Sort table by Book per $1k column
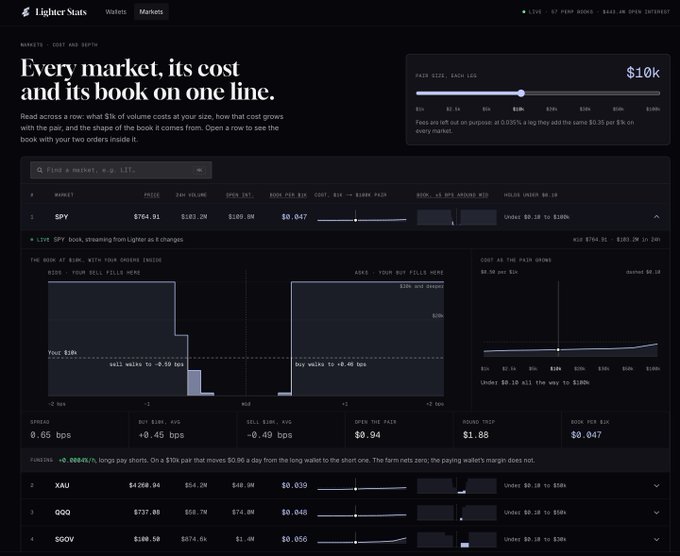The height and width of the screenshot is (556, 680). [x=288, y=195]
